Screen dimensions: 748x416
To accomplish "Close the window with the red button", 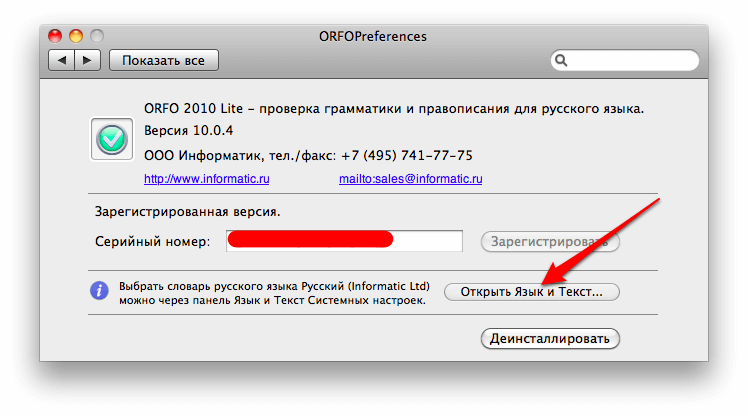I will pos(55,36).
